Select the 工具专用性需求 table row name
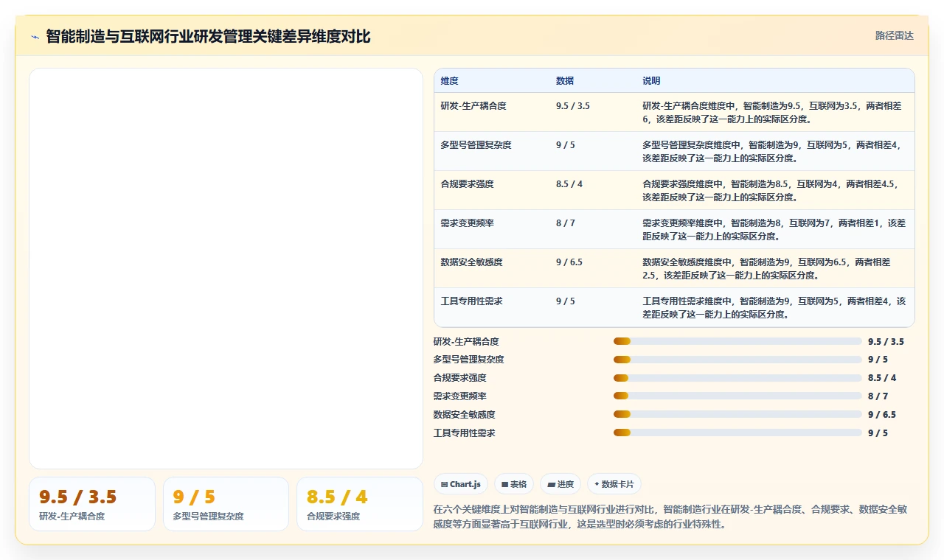Screen dimensions: 944x560 (472, 301)
